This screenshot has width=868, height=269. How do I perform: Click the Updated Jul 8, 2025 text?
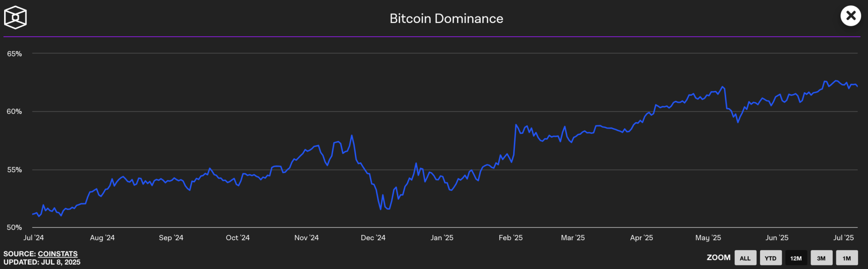pyautogui.click(x=42, y=262)
